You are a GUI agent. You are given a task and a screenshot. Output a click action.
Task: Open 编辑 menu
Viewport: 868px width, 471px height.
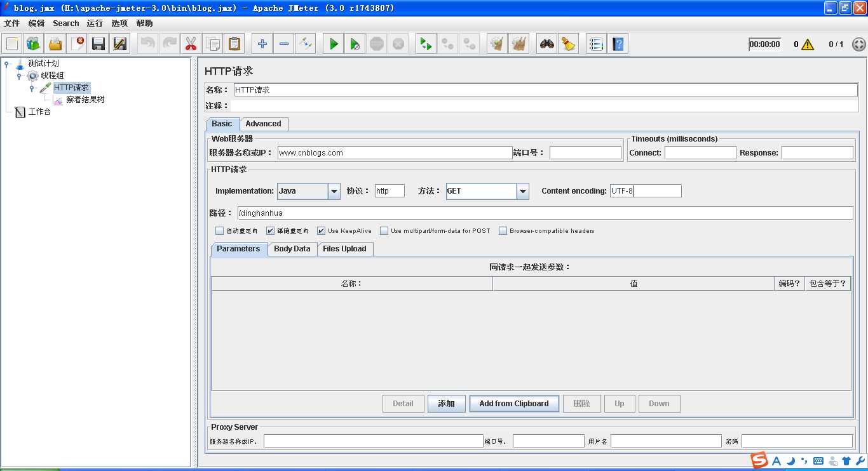point(37,23)
